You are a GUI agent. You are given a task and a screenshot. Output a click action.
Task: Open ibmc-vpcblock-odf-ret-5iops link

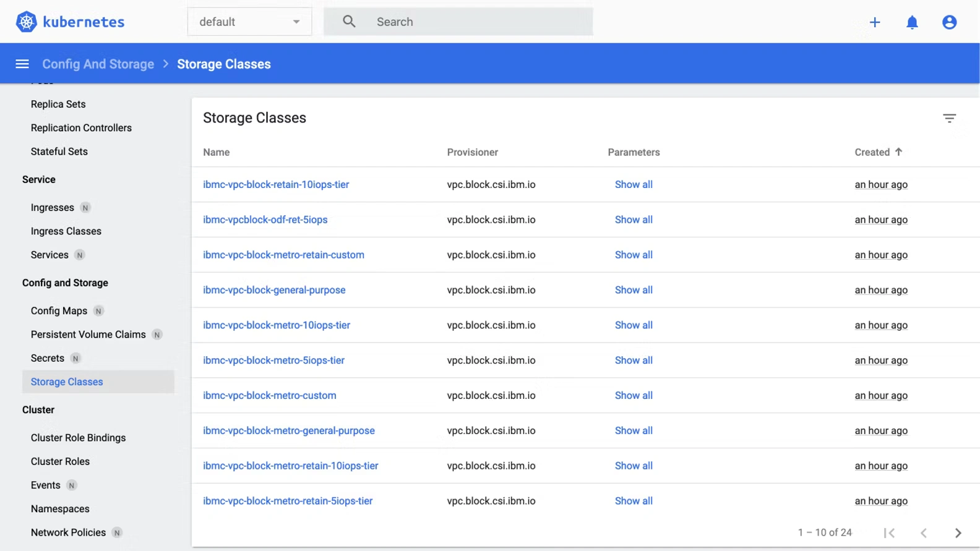point(265,220)
